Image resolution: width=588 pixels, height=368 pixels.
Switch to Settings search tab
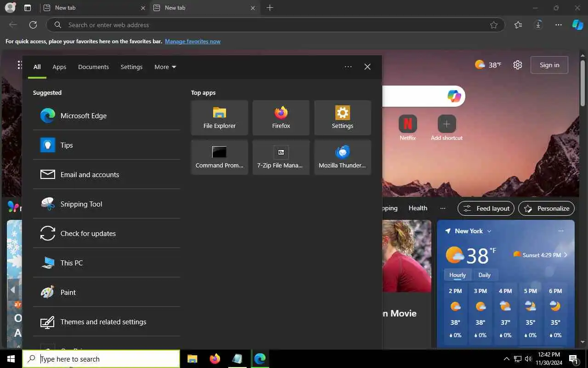[131, 67]
